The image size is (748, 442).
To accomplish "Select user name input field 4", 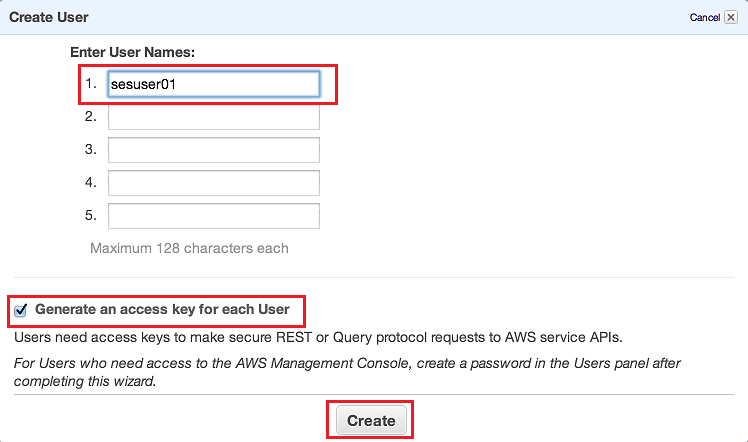I will [x=214, y=183].
